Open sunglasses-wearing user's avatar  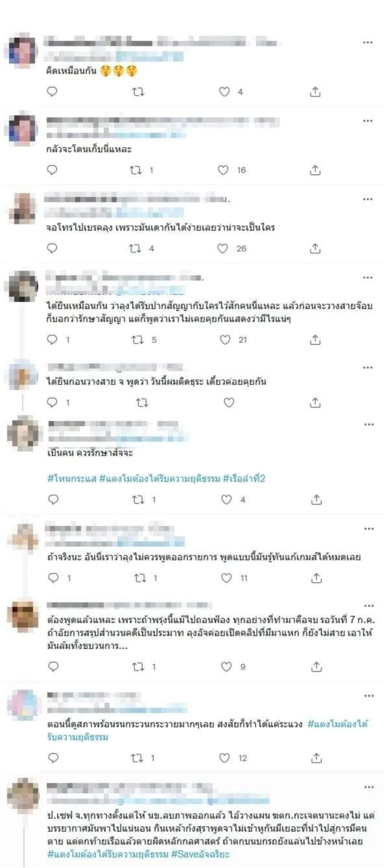click(23, 616)
